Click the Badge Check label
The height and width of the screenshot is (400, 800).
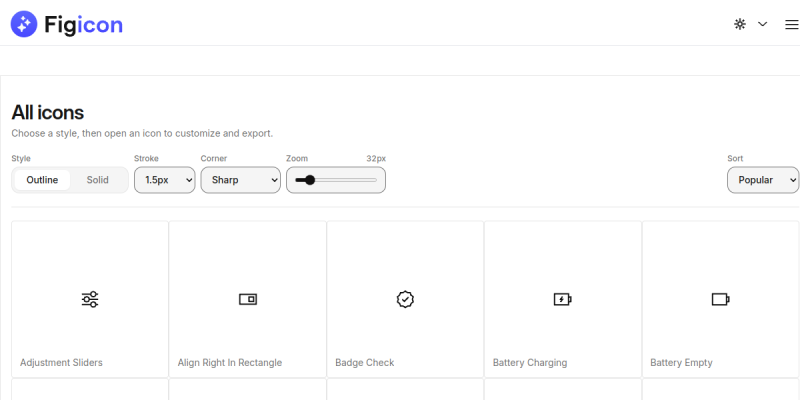[x=365, y=363]
